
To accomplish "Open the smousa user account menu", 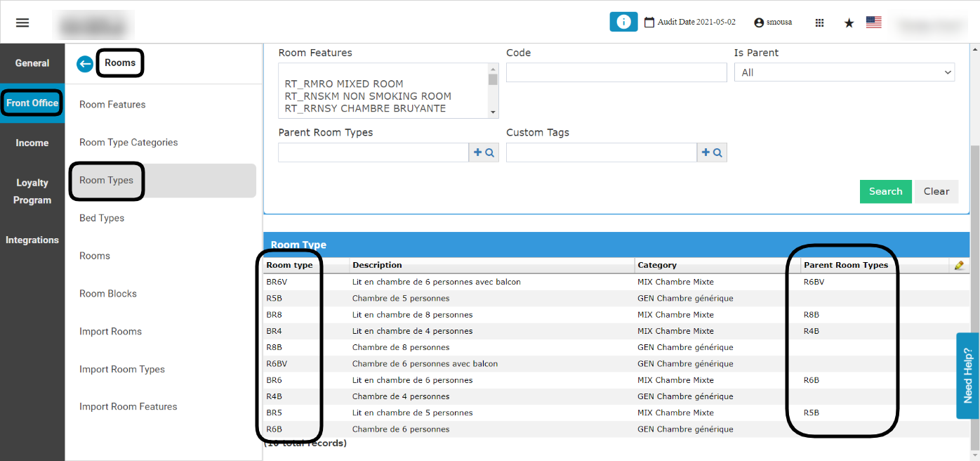I will point(773,22).
